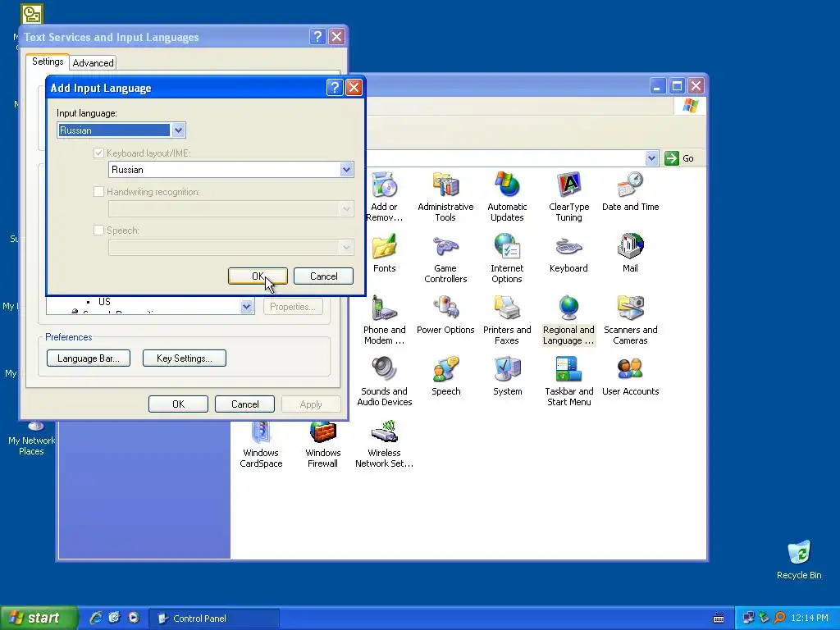Click help button in Add Input Language
This screenshot has width=840, height=630.
335,87
